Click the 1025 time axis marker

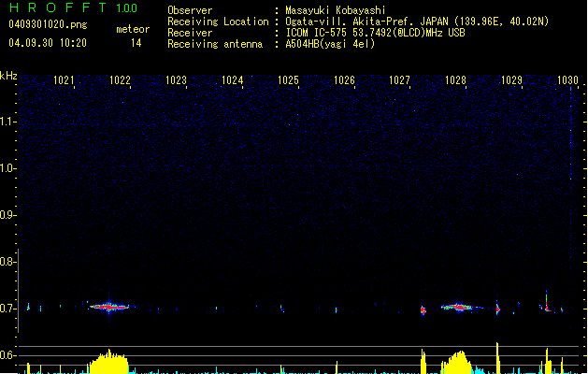[288, 80]
